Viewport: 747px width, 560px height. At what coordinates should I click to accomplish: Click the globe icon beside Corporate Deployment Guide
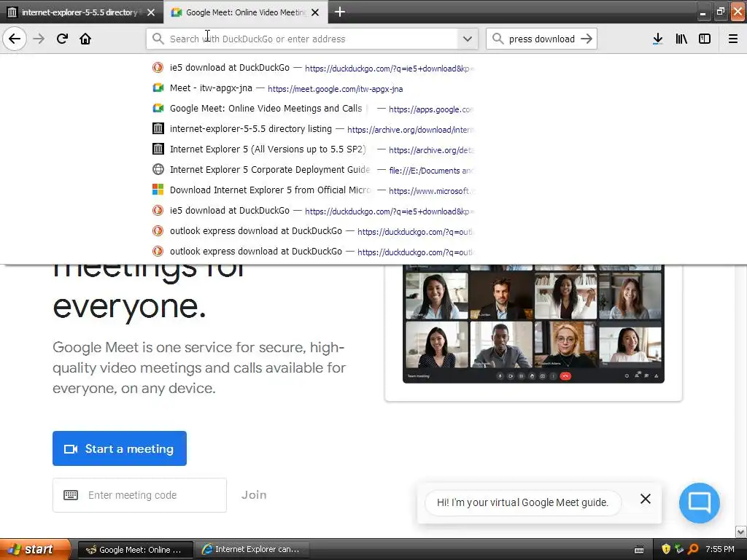coord(158,169)
